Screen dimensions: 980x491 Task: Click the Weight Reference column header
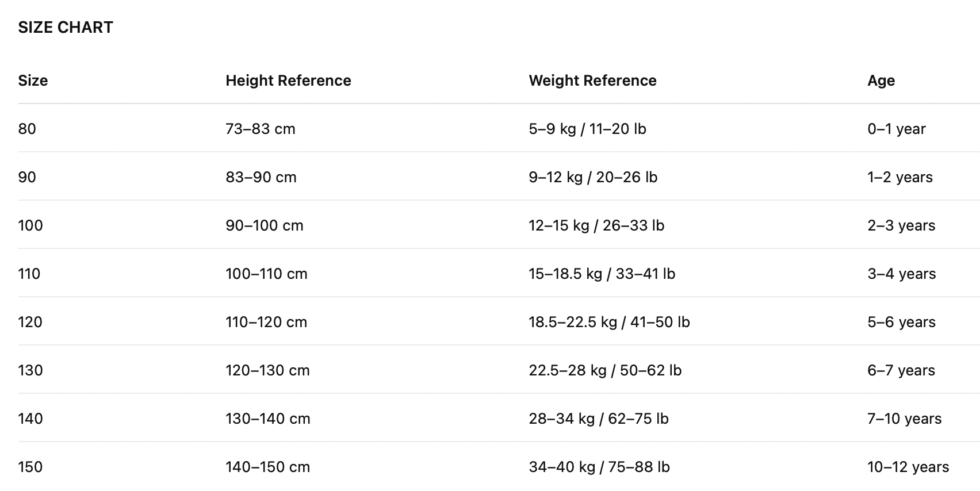tap(592, 80)
